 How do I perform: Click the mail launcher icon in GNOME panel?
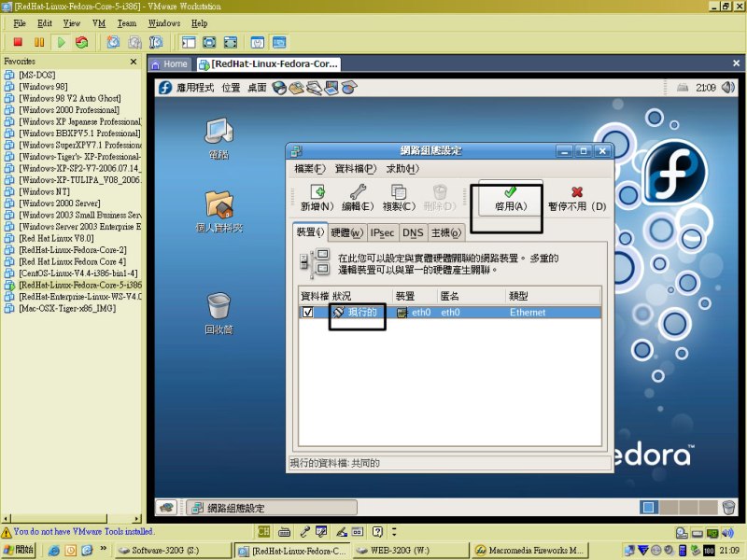pos(296,88)
